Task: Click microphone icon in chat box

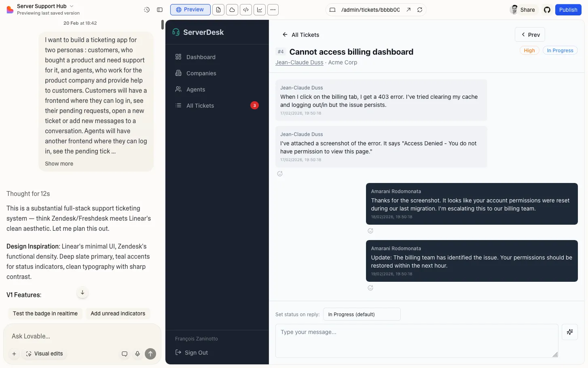Action: pos(137,354)
